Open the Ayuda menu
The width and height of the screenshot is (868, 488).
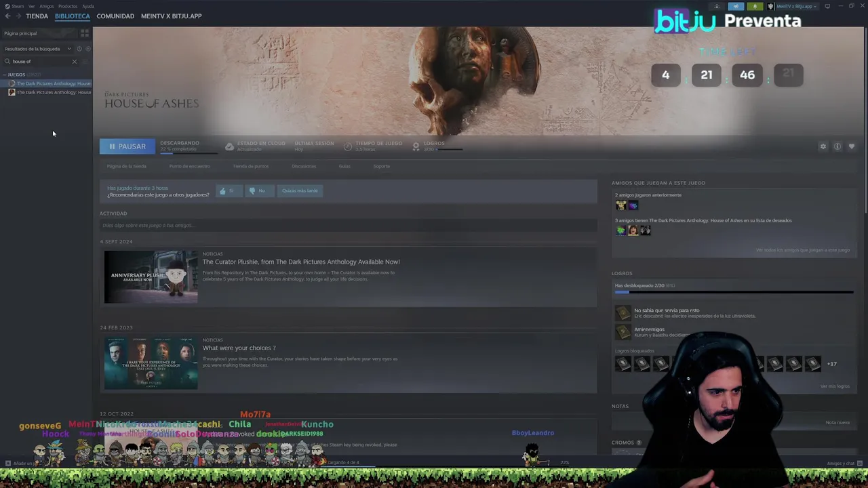click(x=88, y=6)
